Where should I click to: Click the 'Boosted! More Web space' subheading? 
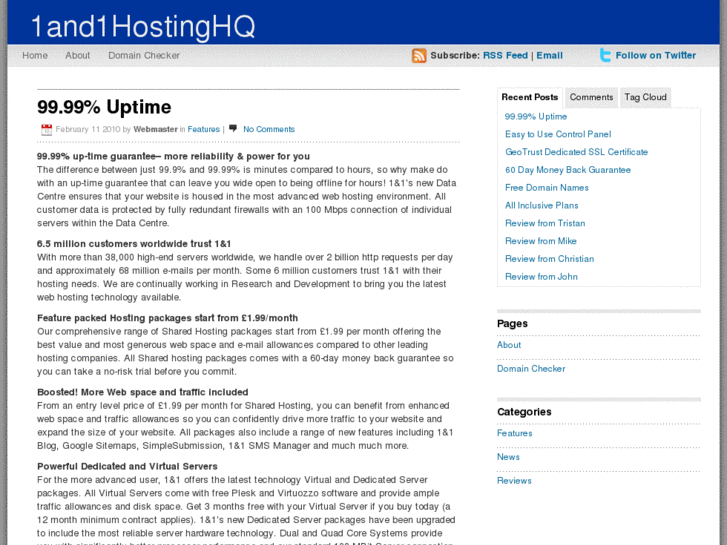[x=143, y=392]
